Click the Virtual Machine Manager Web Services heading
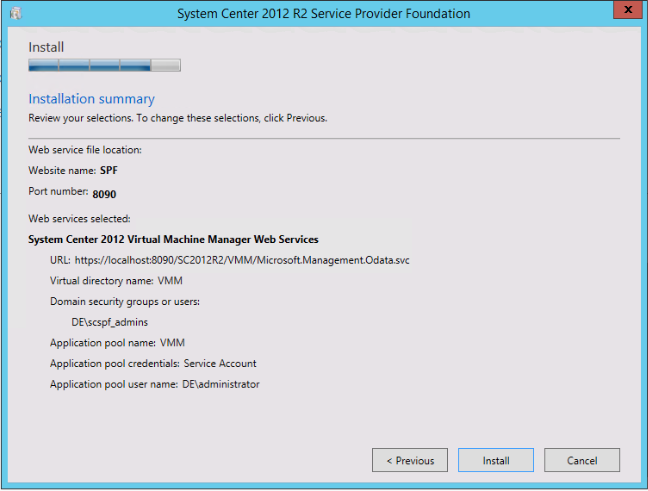The image size is (648, 491). (x=173, y=240)
